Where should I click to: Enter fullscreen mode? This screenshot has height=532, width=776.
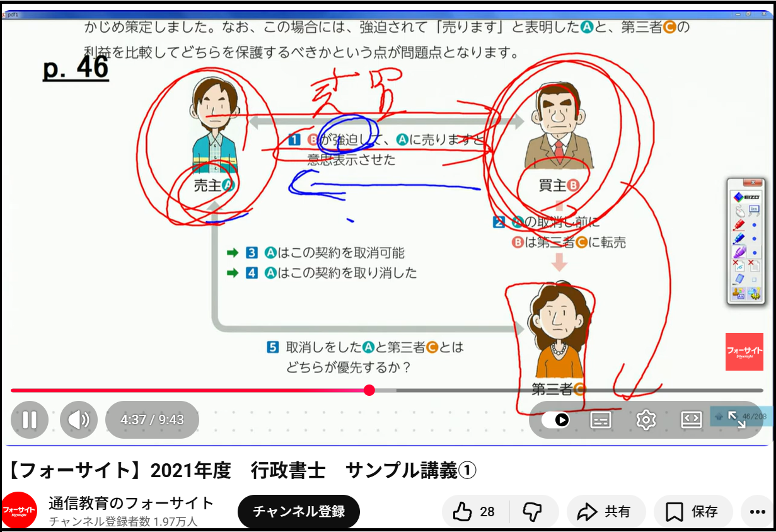click(737, 420)
